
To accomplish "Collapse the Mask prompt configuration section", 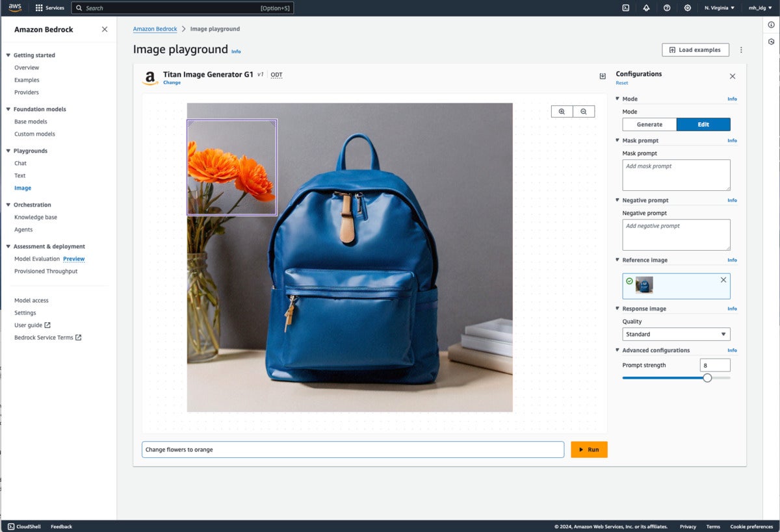I will 617,140.
